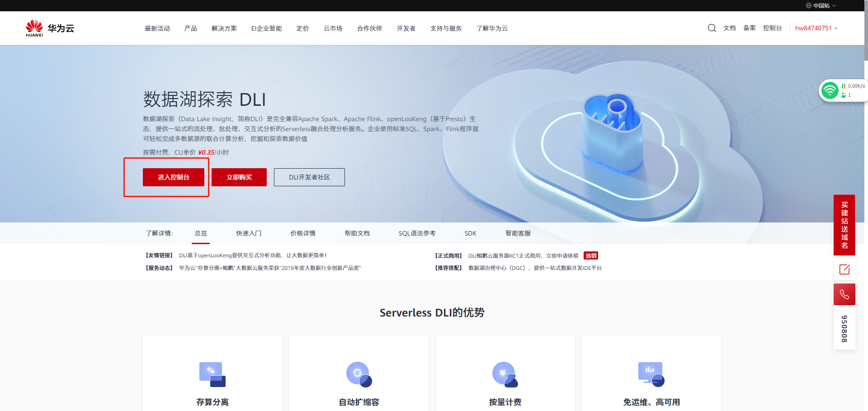Open the 开发者 menu
The width and height of the screenshot is (868, 411).
coord(406,28)
